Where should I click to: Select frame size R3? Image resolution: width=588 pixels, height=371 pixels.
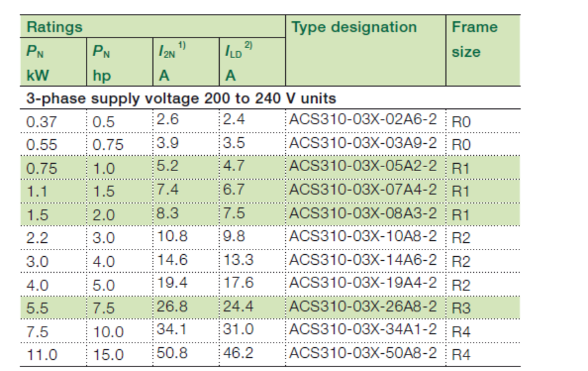461,308
